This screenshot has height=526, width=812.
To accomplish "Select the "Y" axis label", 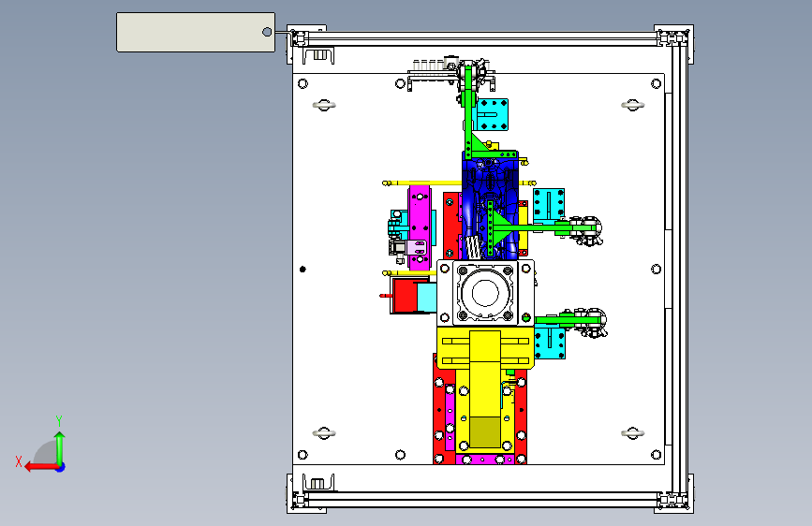I will tap(59, 421).
